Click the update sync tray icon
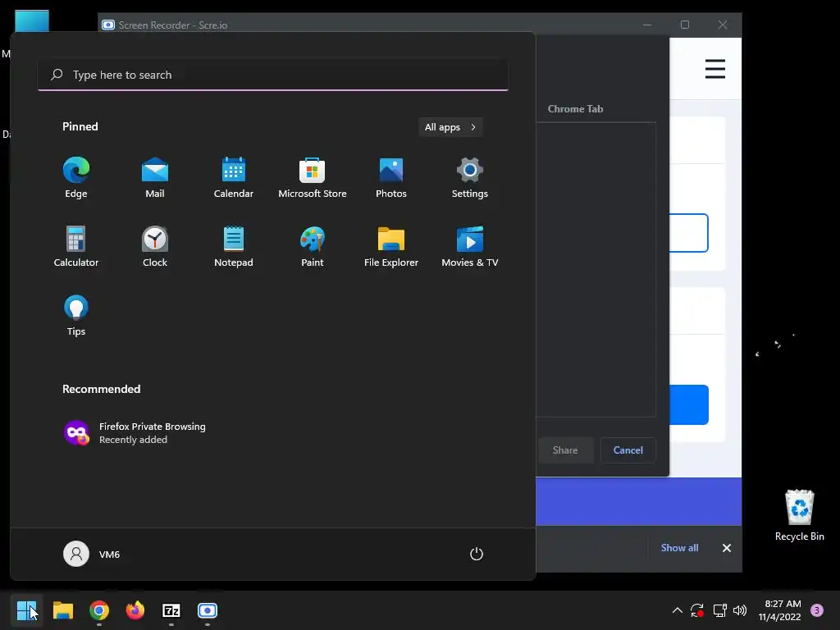The image size is (840, 630). click(x=697, y=610)
